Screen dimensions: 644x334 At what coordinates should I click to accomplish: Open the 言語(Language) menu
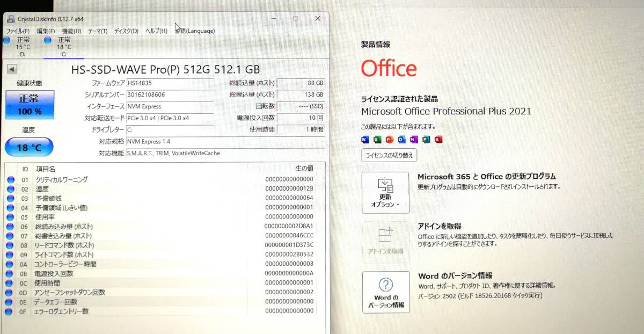[x=194, y=31]
